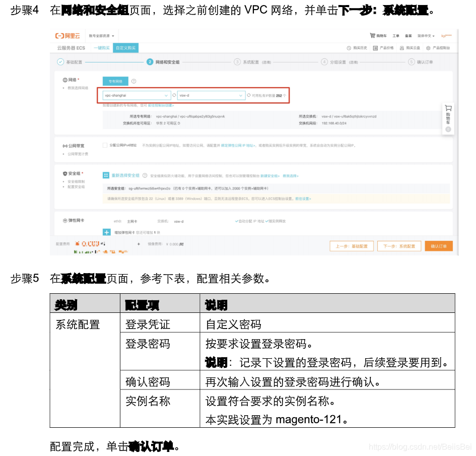Click the 上一步：基础配置 button
This screenshot has height=456, width=476.
[352, 246]
